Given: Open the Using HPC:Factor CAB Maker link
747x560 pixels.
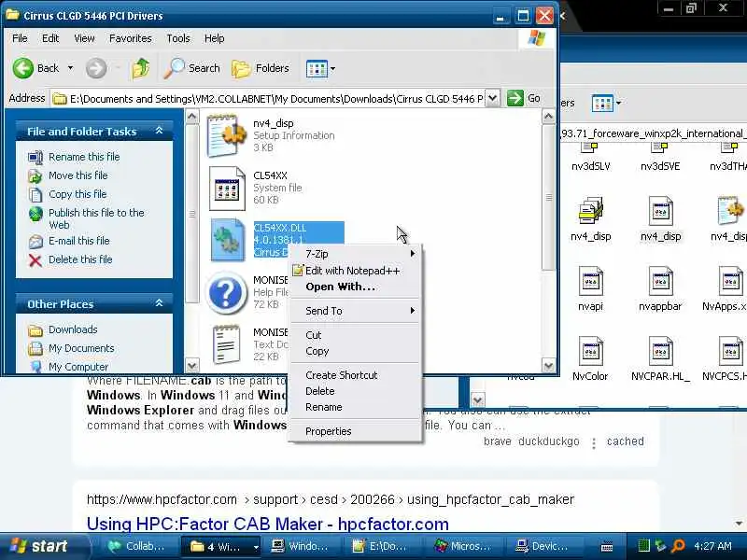Looking at the screenshot, I should click(x=267, y=524).
